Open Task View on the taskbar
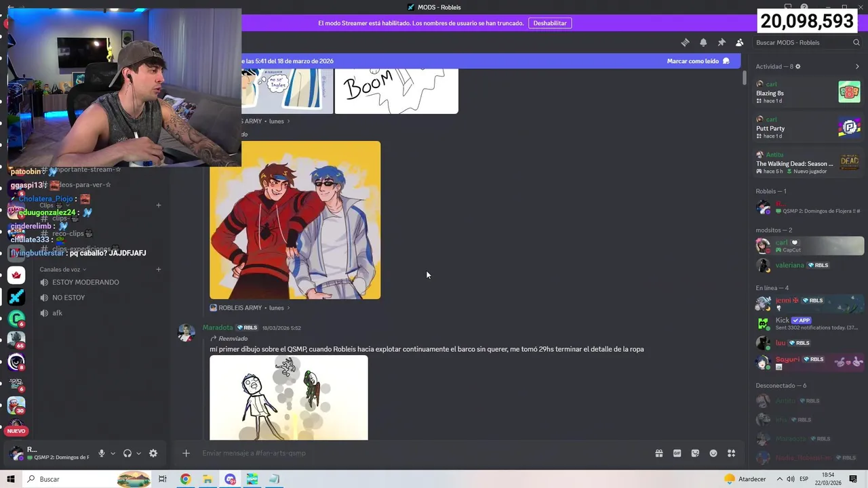The width and height of the screenshot is (868, 488). (163, 479)
